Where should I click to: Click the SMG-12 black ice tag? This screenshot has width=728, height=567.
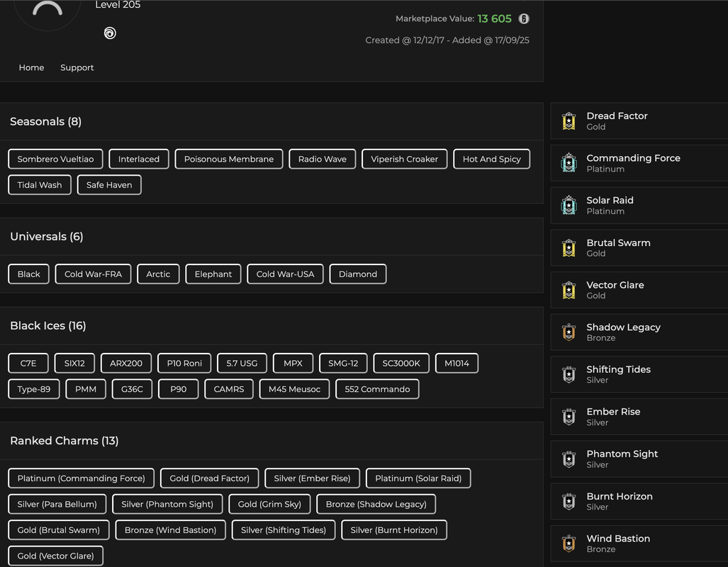(x=343, y=363)
